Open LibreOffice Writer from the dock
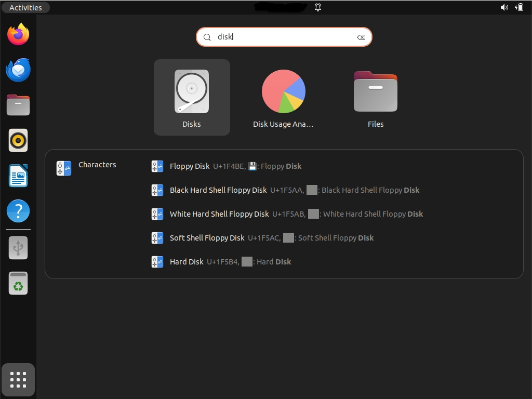 [18, 176]
